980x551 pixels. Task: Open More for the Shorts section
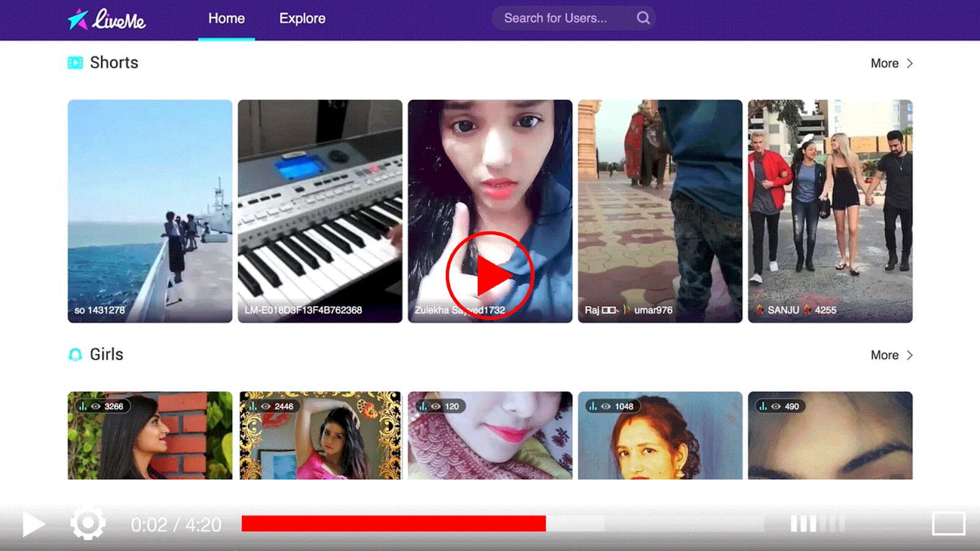click(x=884, y=64)
